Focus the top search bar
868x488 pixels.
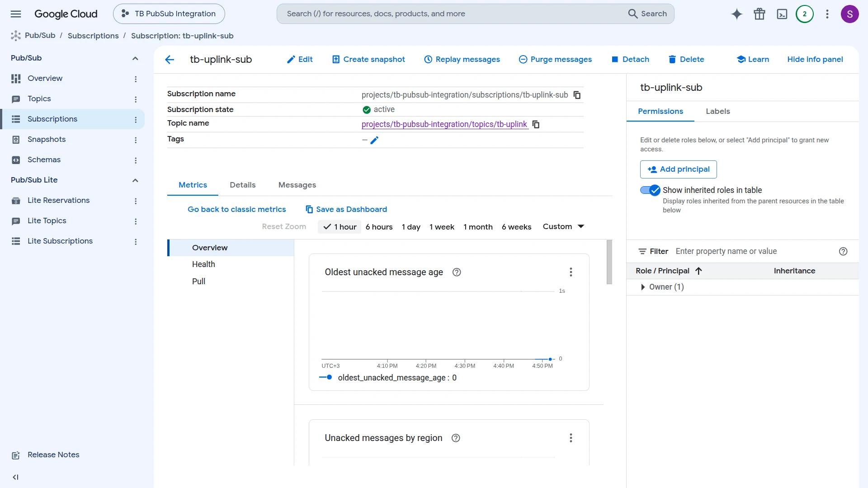[x=475, y=14]
